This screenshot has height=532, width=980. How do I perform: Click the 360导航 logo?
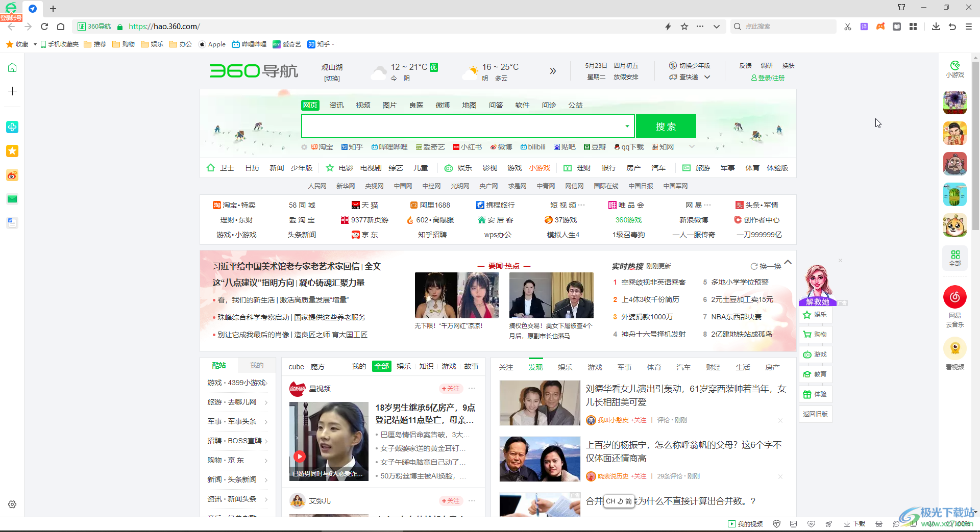pos(254,71)
